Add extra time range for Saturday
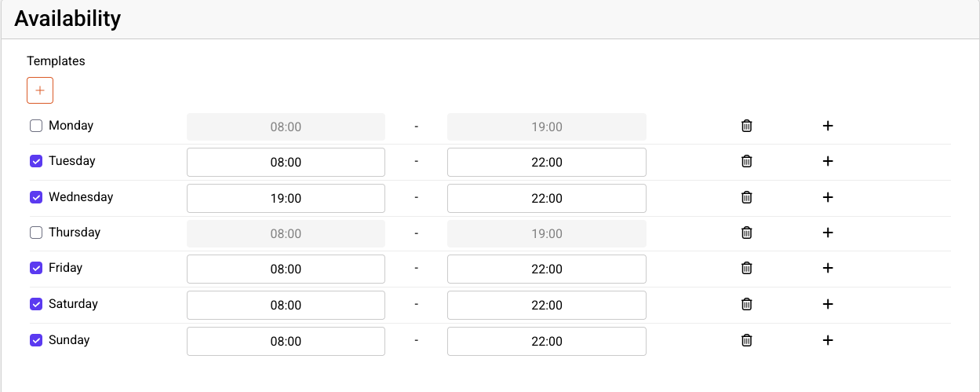980x392 pixels. point(827,304)
